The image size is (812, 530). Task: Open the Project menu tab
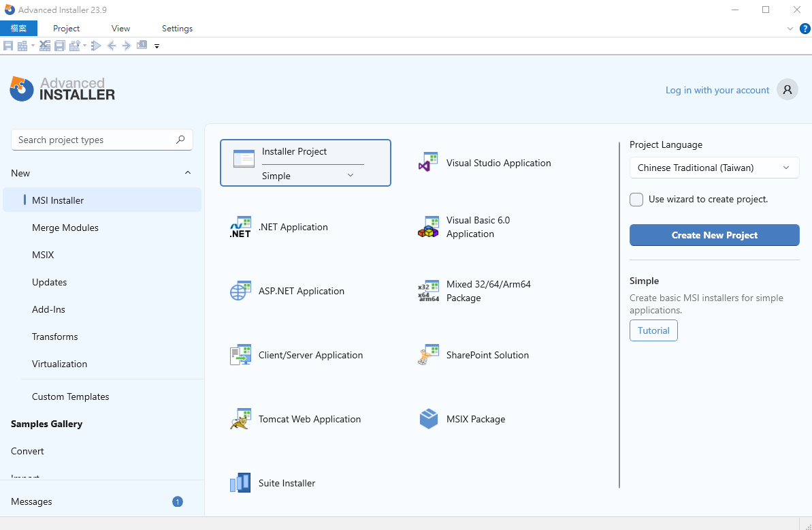(x=66, y=29)
